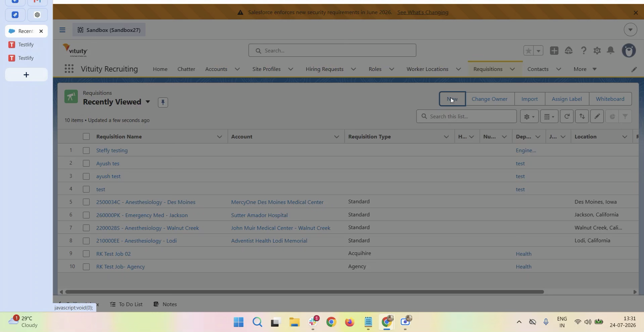Viewport: 644px width, 332px height.
Task: Click the Change Owner button
Action: tap(490, 99)
